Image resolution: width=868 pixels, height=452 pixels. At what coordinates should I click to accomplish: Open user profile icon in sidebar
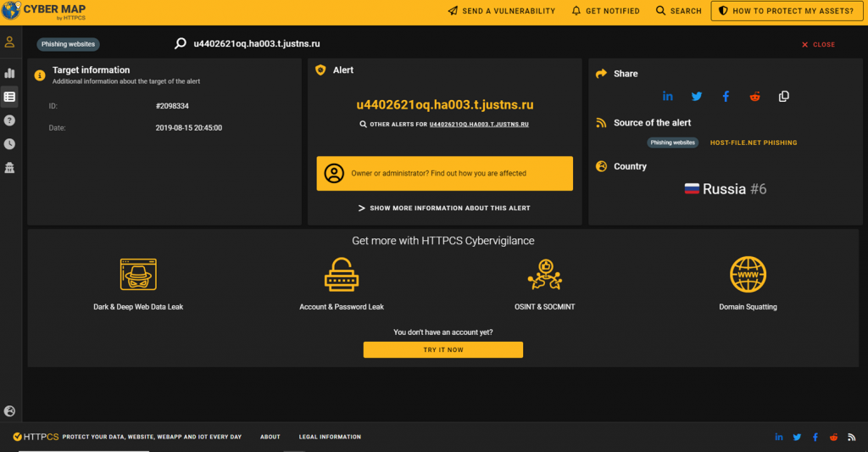click(x=9, y=42)
